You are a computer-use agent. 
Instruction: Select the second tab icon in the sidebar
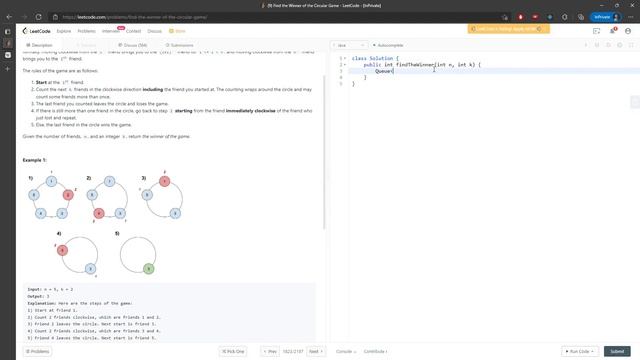click(x=8, y=55)
